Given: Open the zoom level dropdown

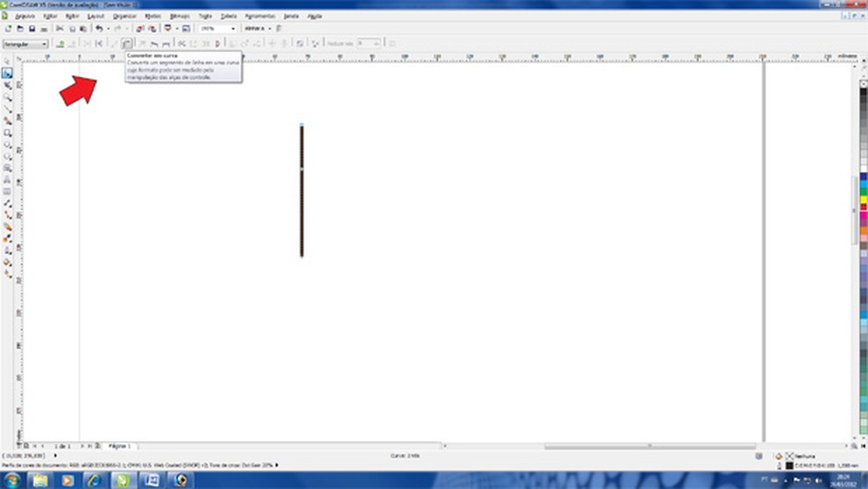Looking at the screenshot, I should pos(233,28).
